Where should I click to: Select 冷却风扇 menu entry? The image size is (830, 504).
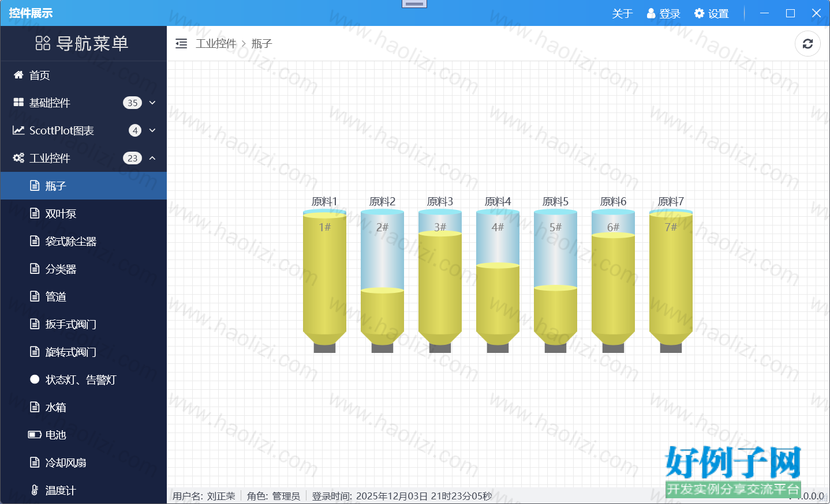[84, 462]
